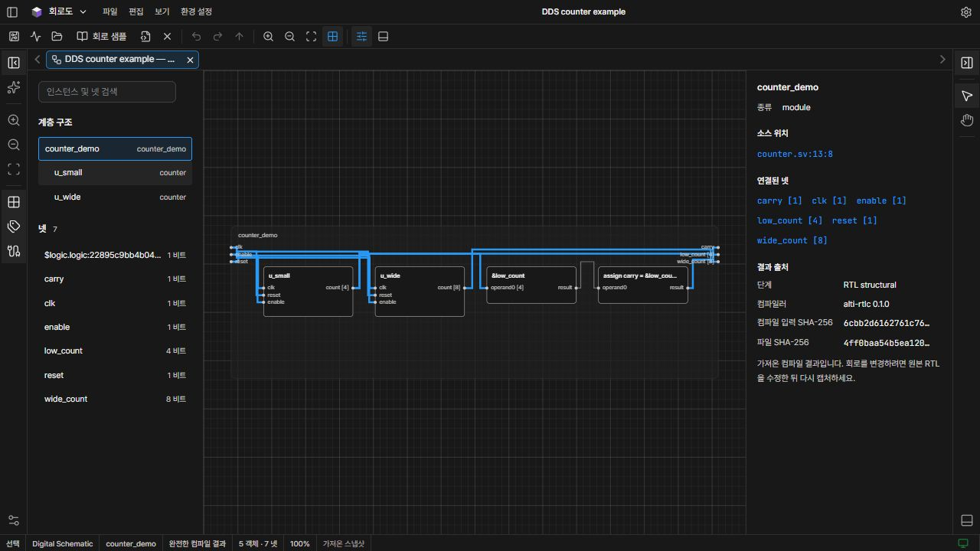The image size is (980, 551).
Task: Click fit to screen on top toolbar
Action: [x=311, y=37]
